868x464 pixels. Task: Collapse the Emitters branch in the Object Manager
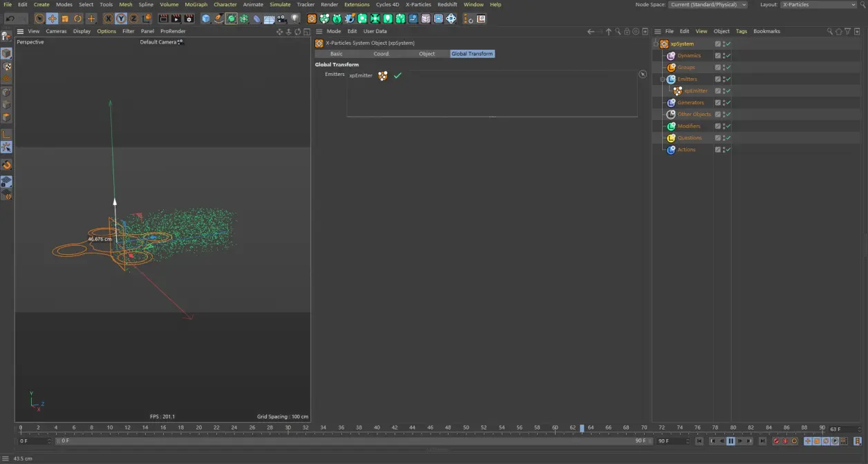662,79
